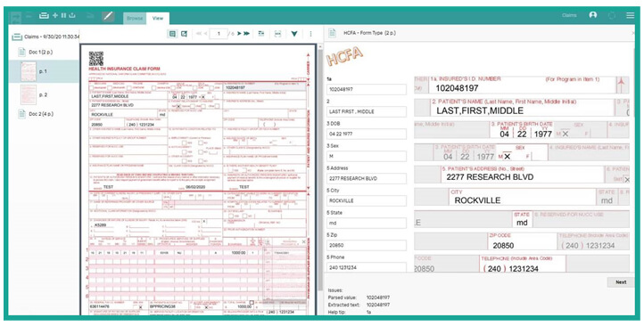The image size is (644, 326).
Task: Click the pause icon in top toolbar
Action: (63, 15)
